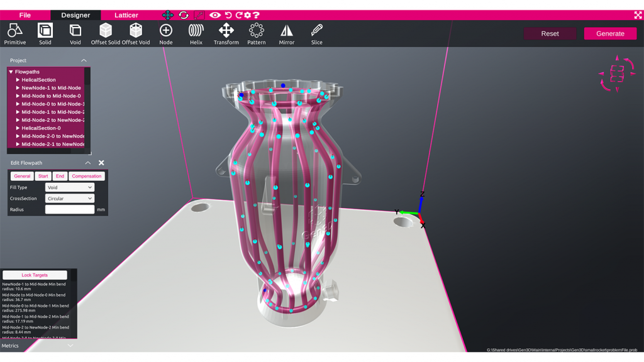This screenshot has height=362, width=644.
Task: Select the Helix tool
Action: pos(196,31)
